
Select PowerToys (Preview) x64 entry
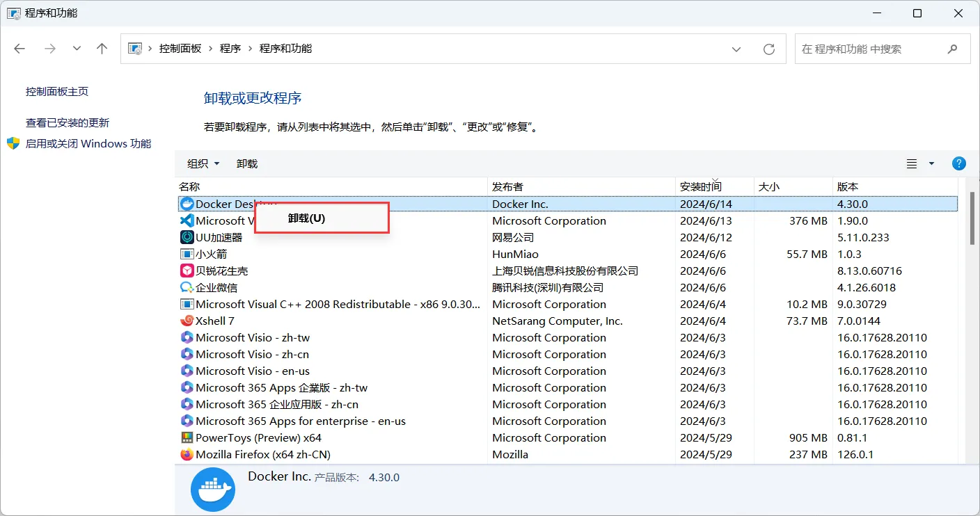coord(568,437)
